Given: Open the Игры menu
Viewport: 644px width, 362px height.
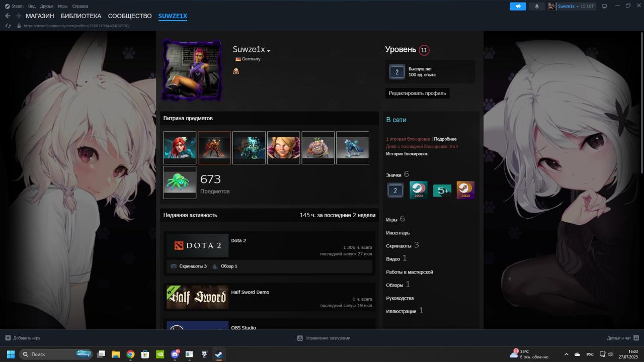Looking at the screenshot, I should 63,7.
